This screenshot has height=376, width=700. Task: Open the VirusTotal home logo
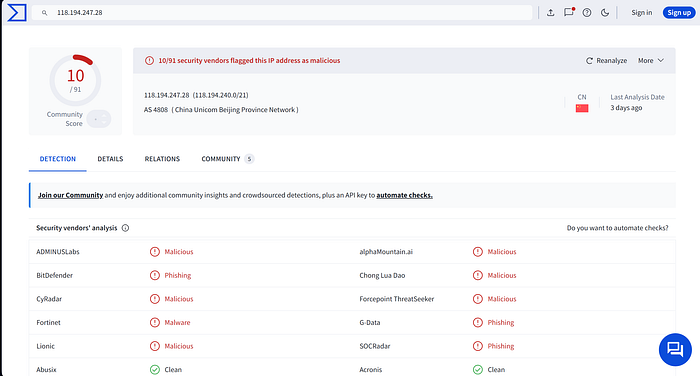[x=17, y=13]
